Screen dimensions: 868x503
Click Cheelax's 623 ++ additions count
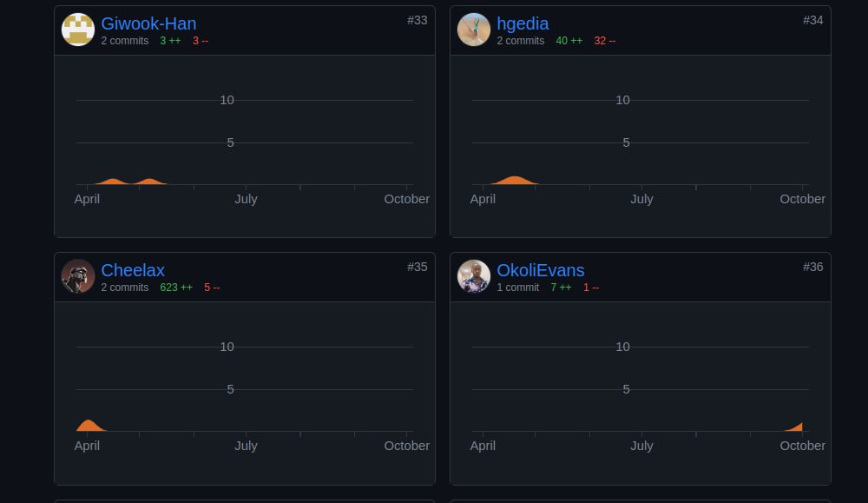[176, 288]
